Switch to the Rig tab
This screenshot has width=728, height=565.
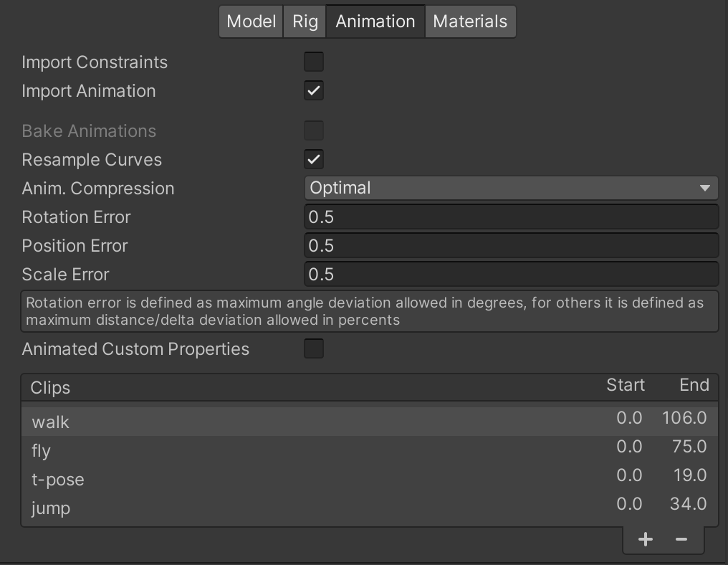(304, 22)
